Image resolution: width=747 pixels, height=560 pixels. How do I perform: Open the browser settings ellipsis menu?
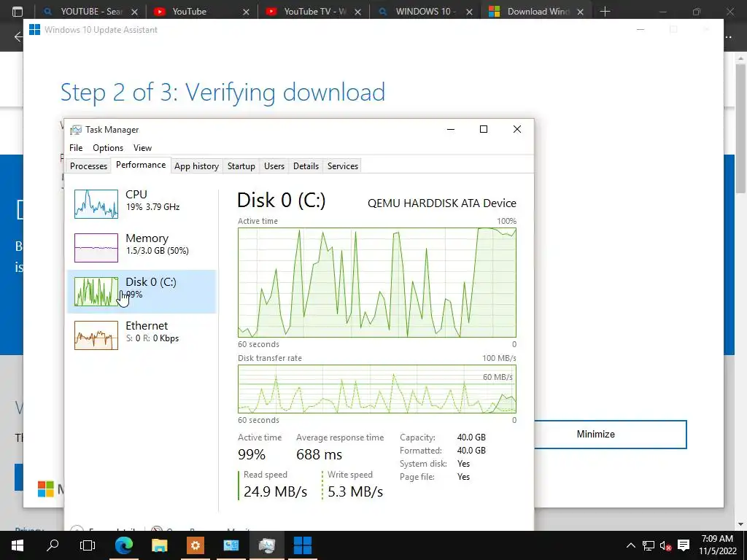(x=729, y=36)
